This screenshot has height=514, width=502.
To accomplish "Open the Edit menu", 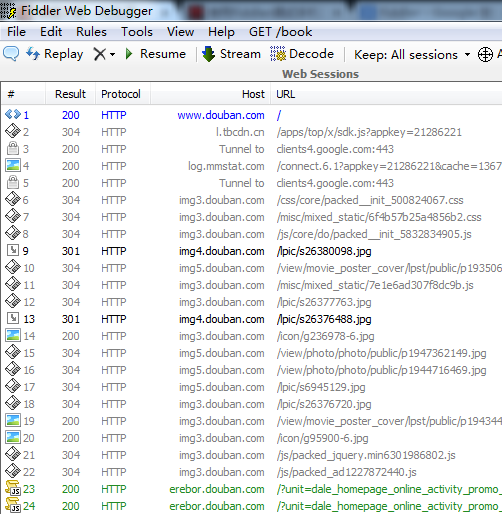I will coord(51,32).
